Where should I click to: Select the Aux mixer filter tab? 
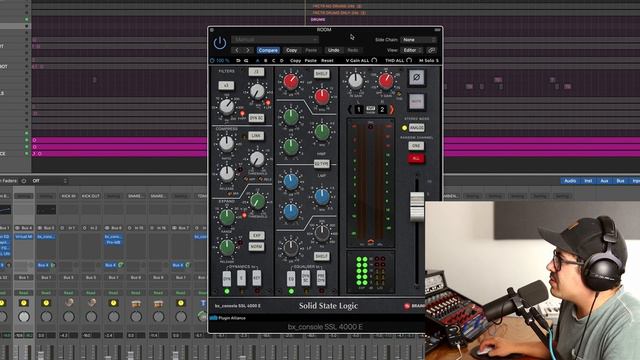pyautogui.click(x=604, y=181)
